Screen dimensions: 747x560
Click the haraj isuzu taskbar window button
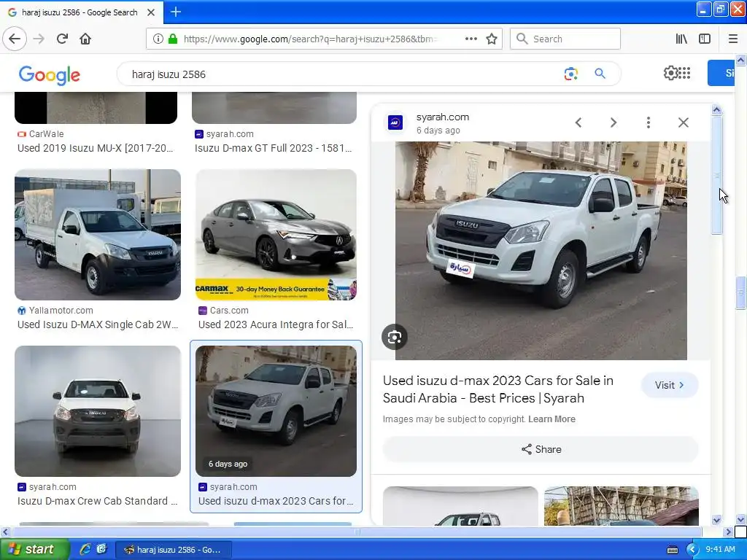click(174, 550)
